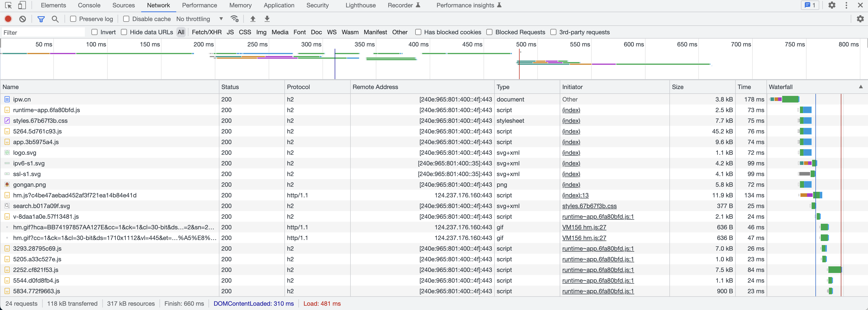Open runtime~app initiator for v-8daa1a0e.57f13481.js
The height and width of the screenshot is (310, 868).
pyautogui.click(x=598, y=216)
